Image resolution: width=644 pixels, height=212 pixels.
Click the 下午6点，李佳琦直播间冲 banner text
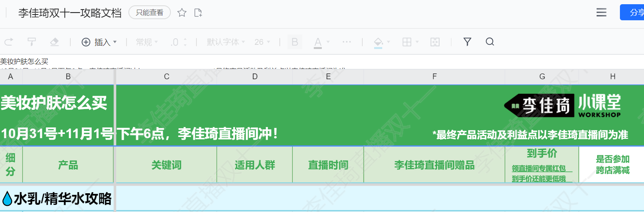(197, 134)
